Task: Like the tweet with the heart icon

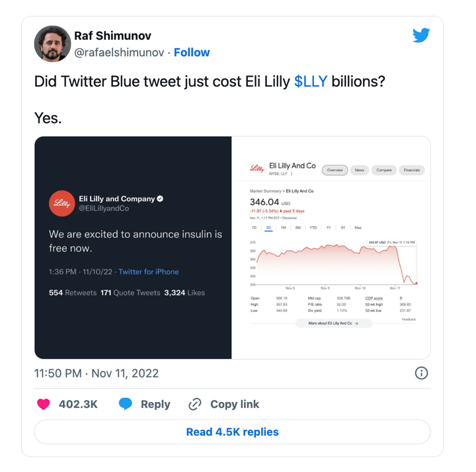Action: click(x=43, y=405)
